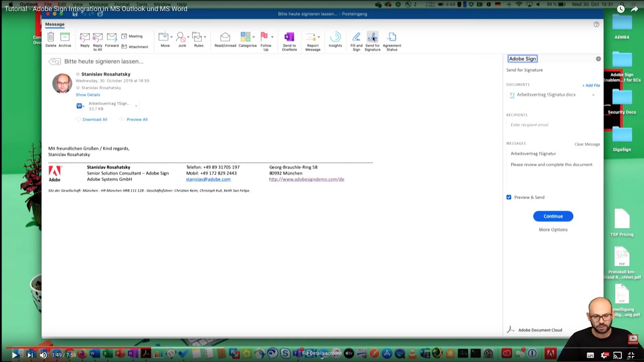Forward message as Attachment
This screenshot has height=362, width=644.
pyautogui.click(x=134, y=47)
